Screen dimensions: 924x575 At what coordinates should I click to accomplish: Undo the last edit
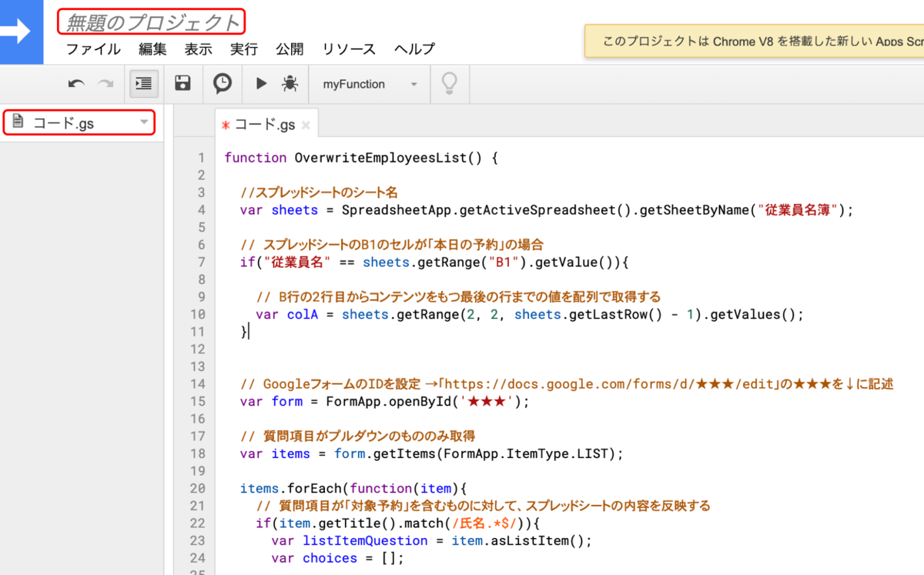(x=77, y=84)
